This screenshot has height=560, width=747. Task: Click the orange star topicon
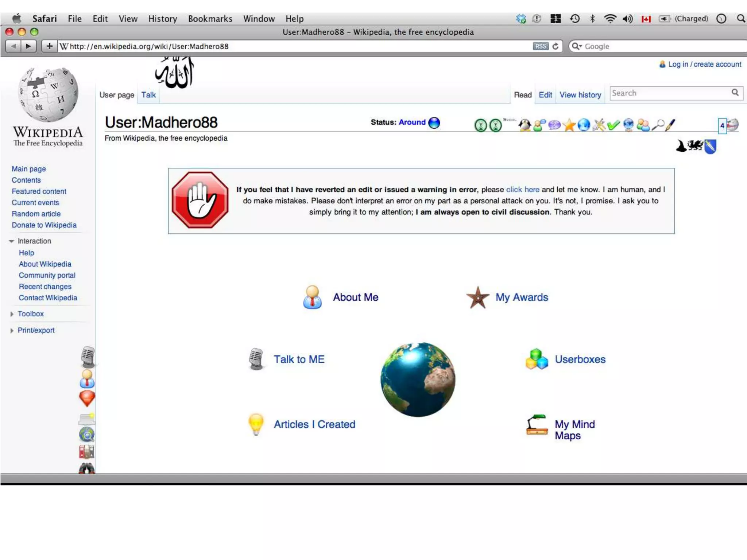tap(569, 125)
